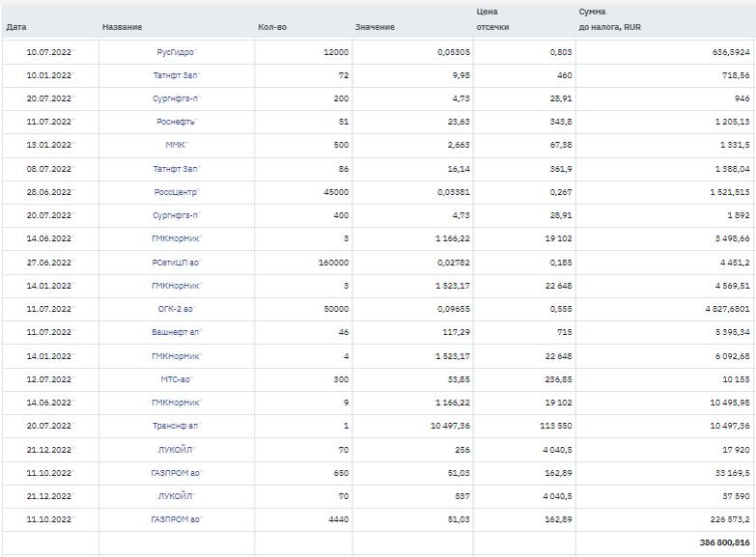Click quantity 50000 in ОГК-2 ао row
The width and height of the screenshot is (756, 557).
pyautogui.click(x=336, y=309)
